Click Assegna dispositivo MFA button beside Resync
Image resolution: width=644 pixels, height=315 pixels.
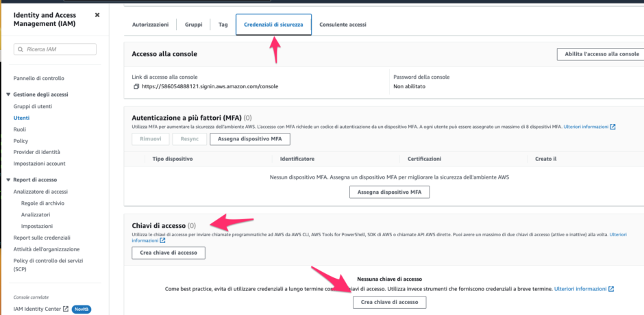point(250,139)
